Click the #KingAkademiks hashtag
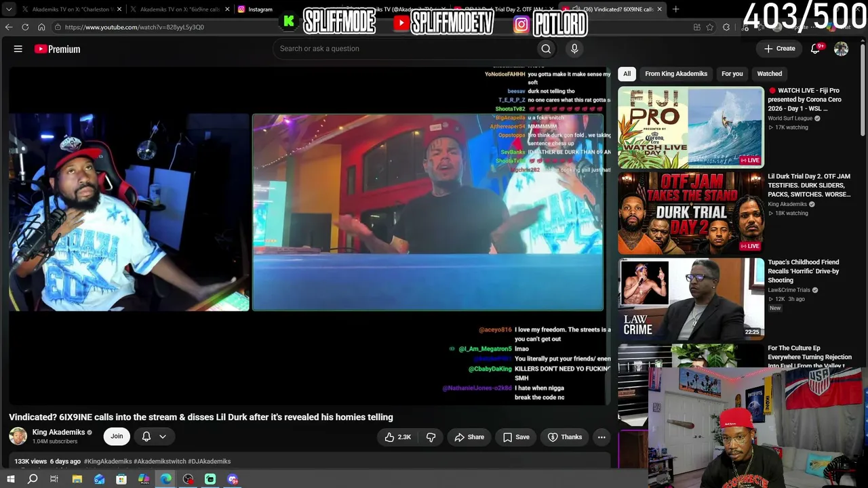 108,462
